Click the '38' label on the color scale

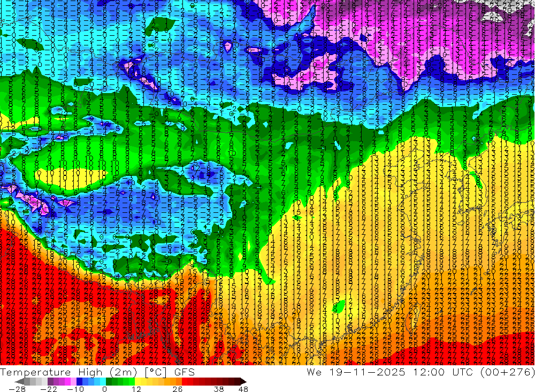click(x=219, y=389)
